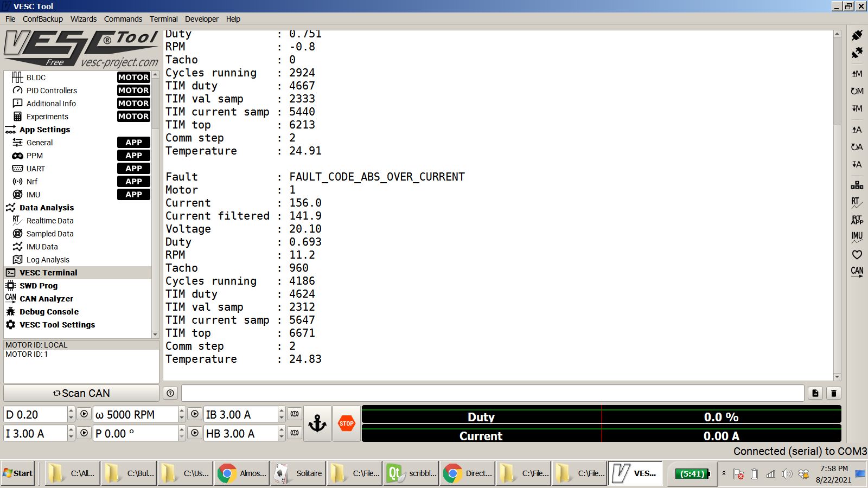
Task: Select the App Settings section
Action: coord(78,130)
